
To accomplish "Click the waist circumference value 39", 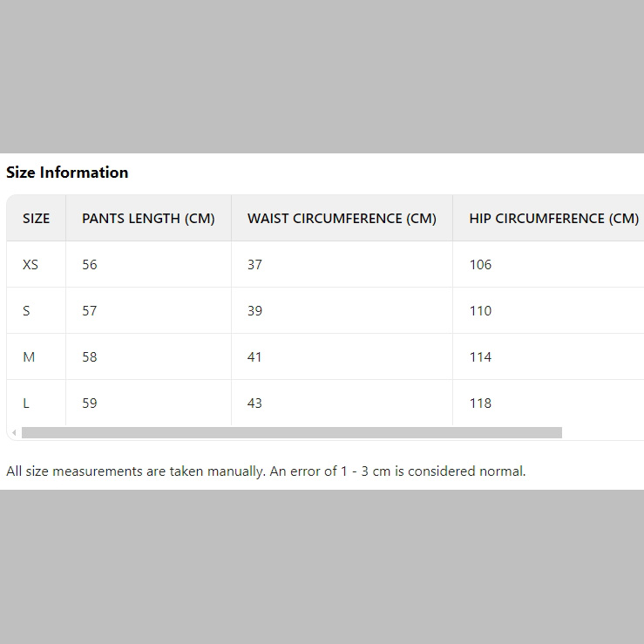I will pyautogui.click(x=254, y=311).
